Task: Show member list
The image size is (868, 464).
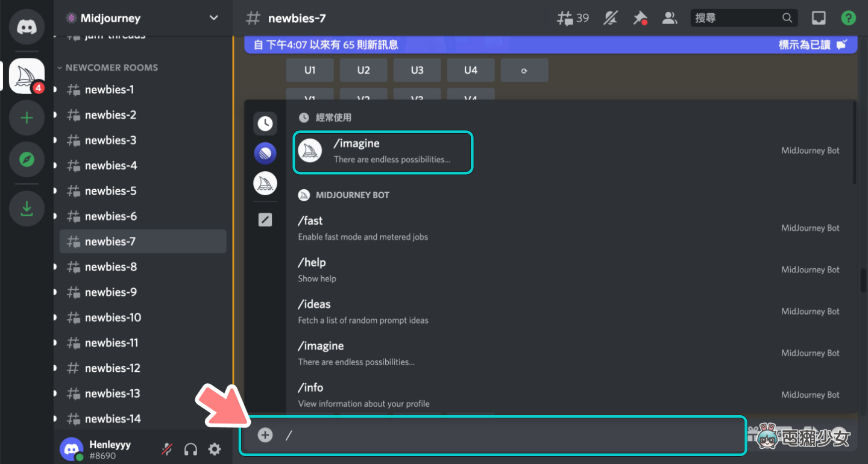Action: click(x=669, y=18)
